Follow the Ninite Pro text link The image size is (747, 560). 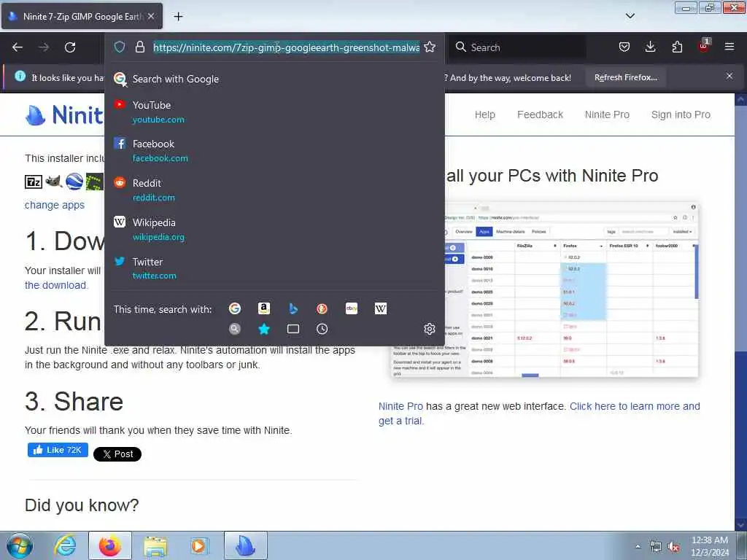(x=400, y=406)
